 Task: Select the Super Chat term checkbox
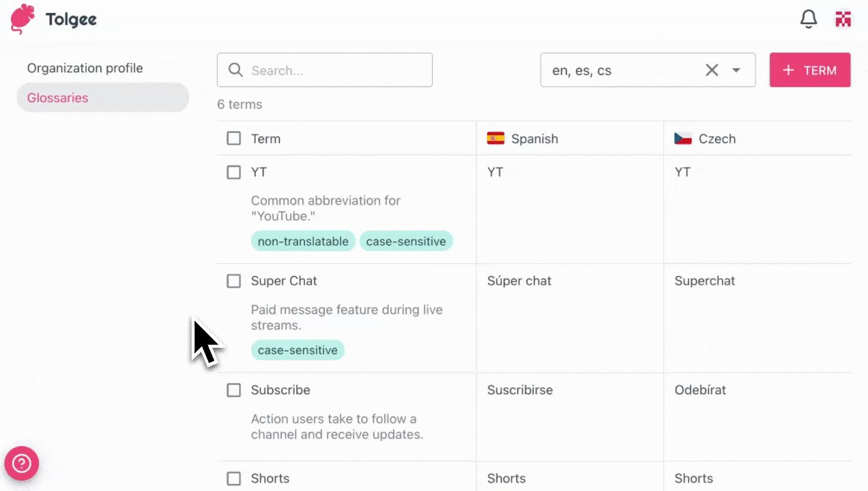[x=234, y=281]
